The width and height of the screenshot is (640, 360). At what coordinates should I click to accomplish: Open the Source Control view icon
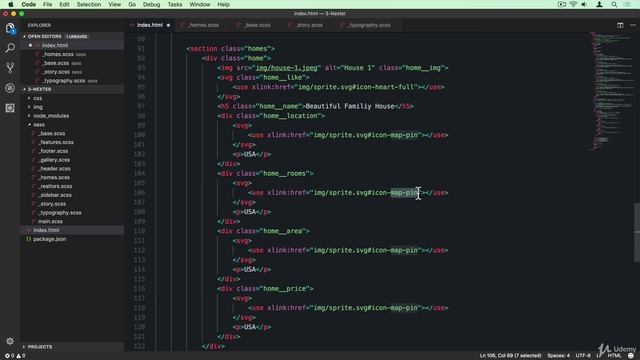coord(10,68)
